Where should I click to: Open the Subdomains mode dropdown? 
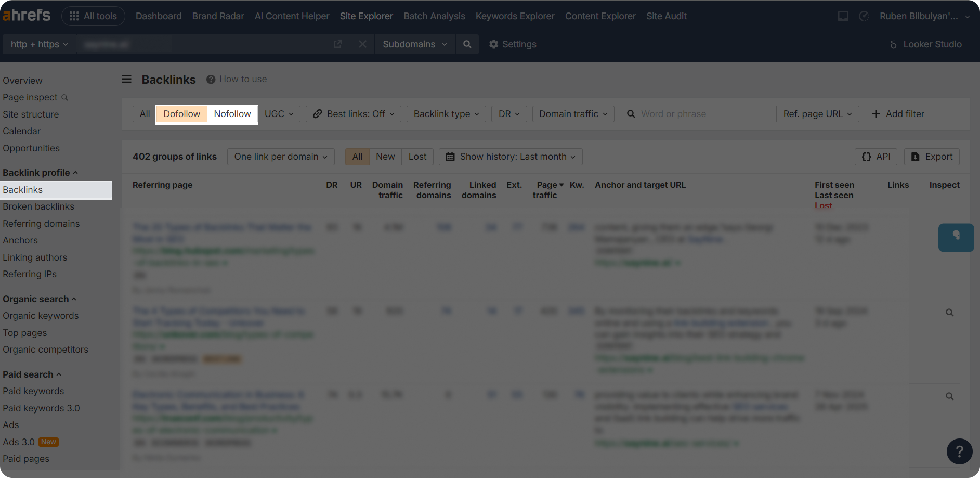pyautogui.click(x=415, y=44)
